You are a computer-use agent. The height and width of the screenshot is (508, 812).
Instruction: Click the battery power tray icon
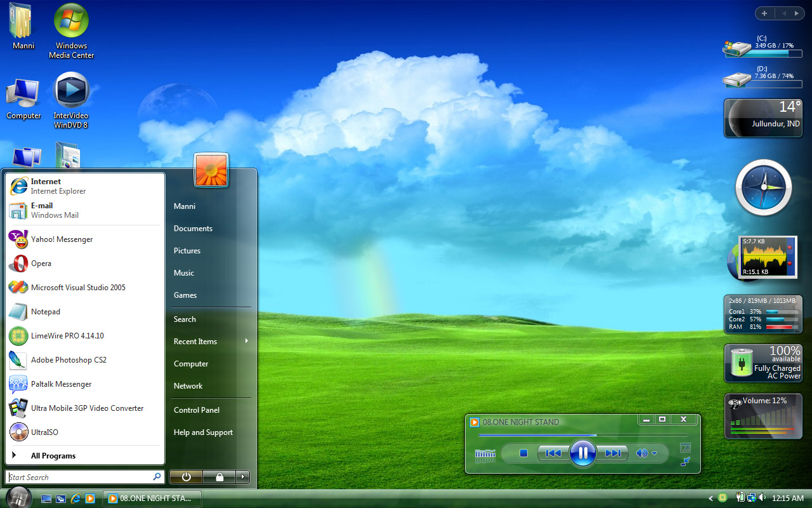coord(740,498)
